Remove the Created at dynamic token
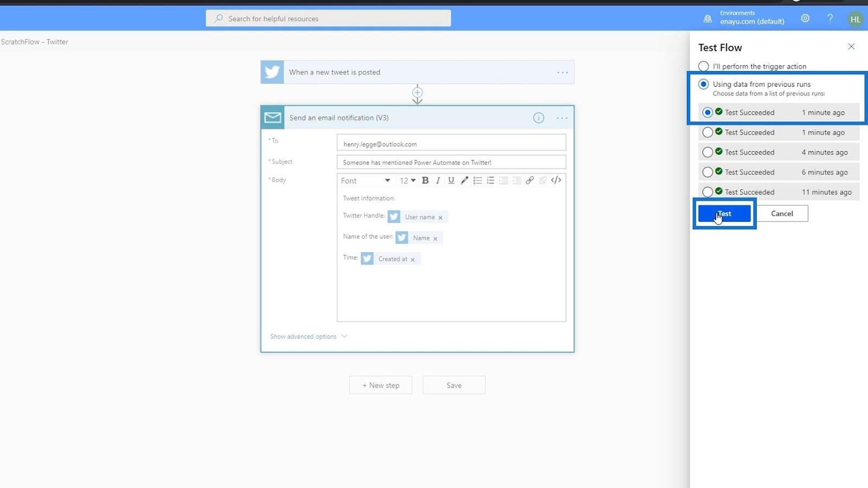This screenshot has height=488, width=868. (413, 260)
